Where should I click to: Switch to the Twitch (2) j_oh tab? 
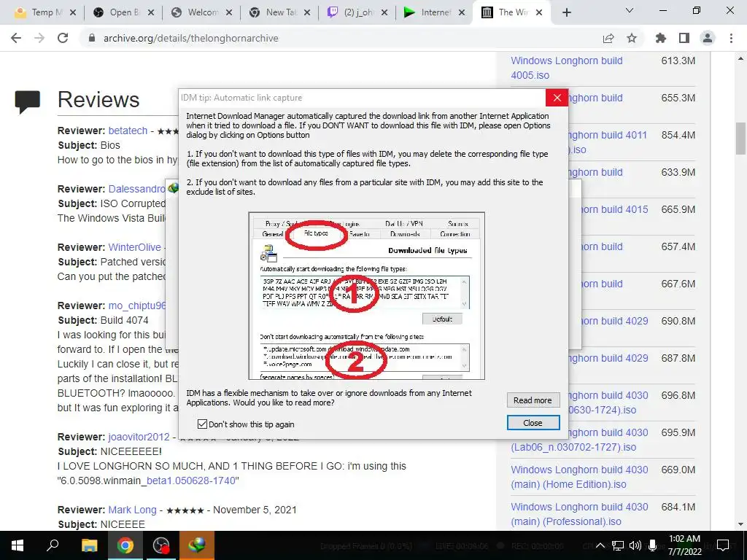[x=352, y=13]
